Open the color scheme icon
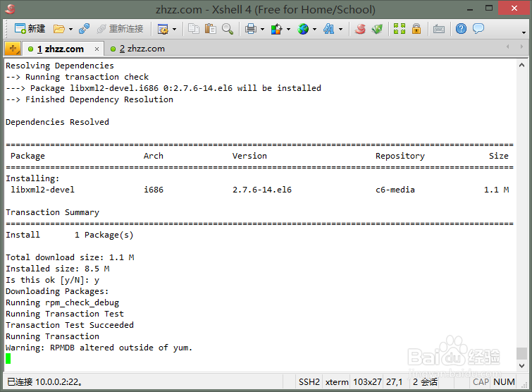 click(276, 29)
